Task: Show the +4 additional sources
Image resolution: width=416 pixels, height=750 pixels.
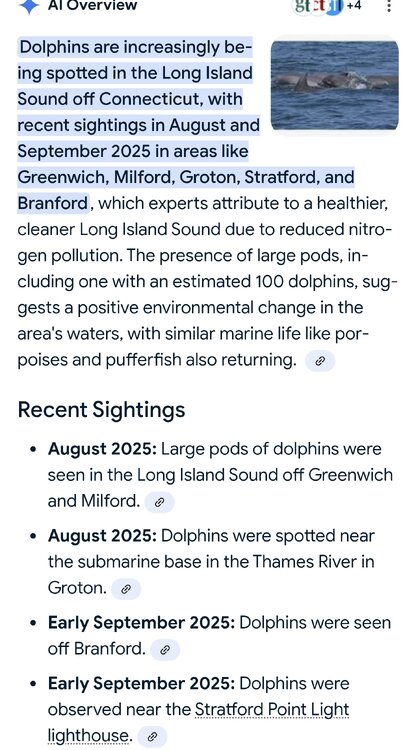Action: tap(354, 6)
